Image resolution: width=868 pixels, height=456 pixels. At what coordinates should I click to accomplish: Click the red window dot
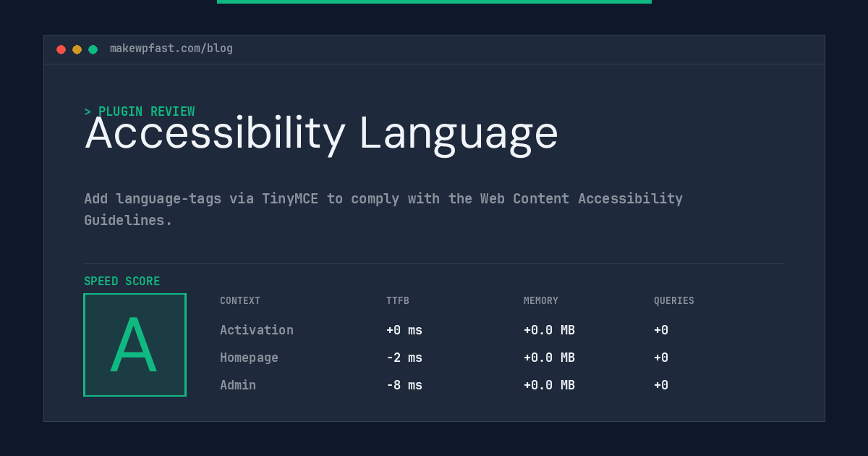click(61, 49)
